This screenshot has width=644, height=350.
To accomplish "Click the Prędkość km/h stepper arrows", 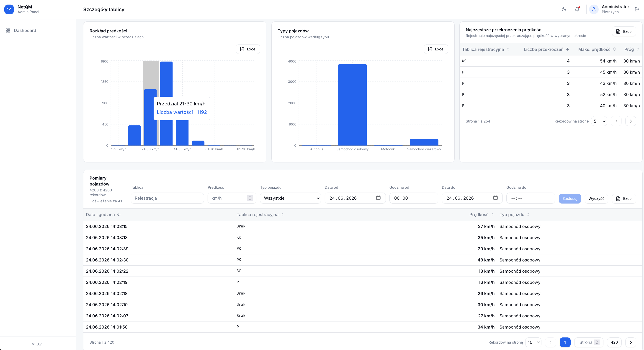I will pos(250,198).
